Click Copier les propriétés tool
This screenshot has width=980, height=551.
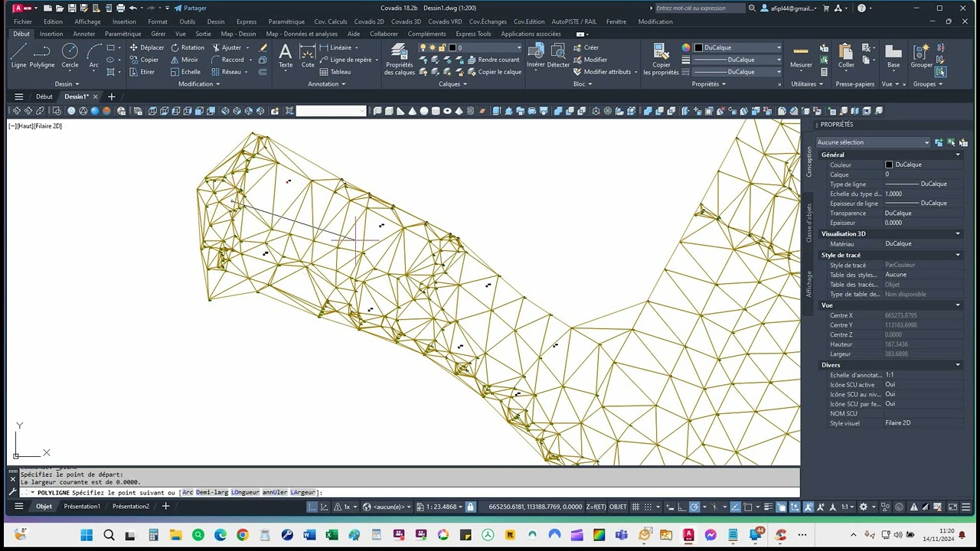(x=661, y=59)
